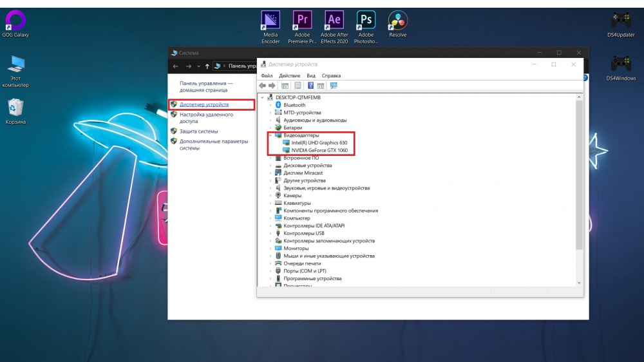This screenshot has height=362, width=644.
Task: Open Действие menu
Action: coord(290,75)
